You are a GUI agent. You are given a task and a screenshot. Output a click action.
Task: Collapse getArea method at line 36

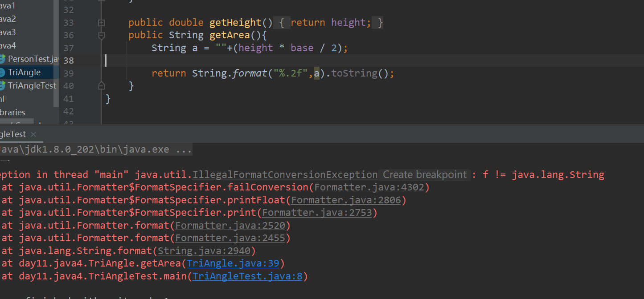101,35
